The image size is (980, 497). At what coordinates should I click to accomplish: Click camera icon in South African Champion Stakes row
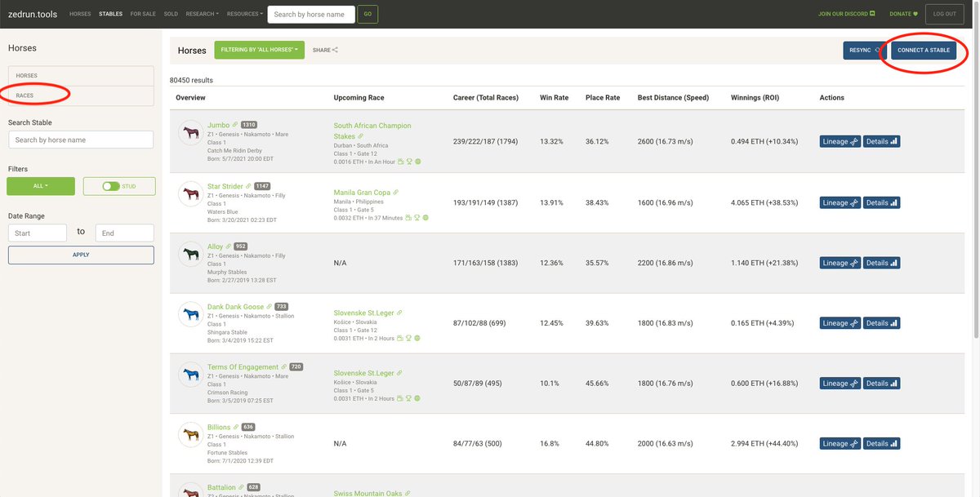tap(402, 162)
